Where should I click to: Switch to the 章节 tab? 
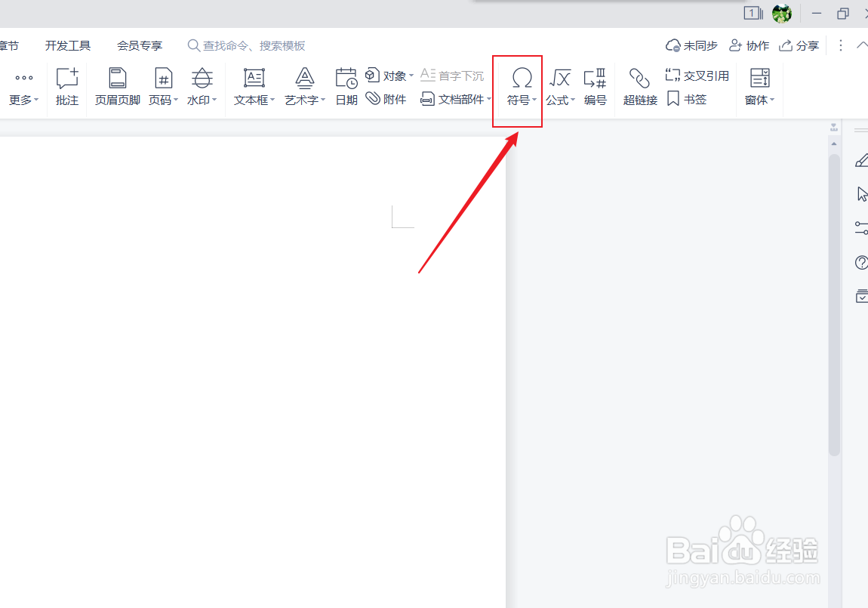(9, 45)
